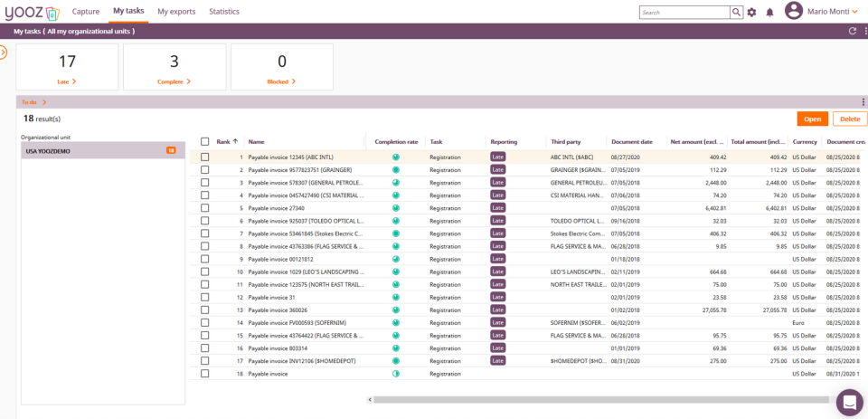Select USA YOOZDEMO organizational unit

click(x=103, y=150)
